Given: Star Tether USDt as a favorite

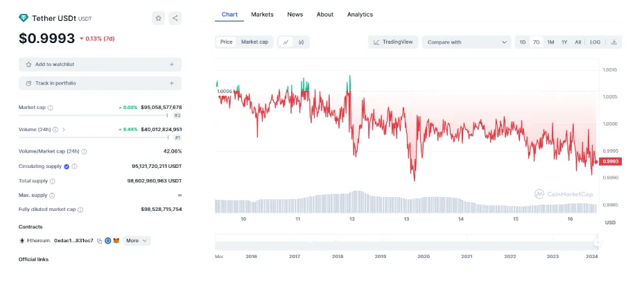Looking at the screenshot, I should click(158, 19).
